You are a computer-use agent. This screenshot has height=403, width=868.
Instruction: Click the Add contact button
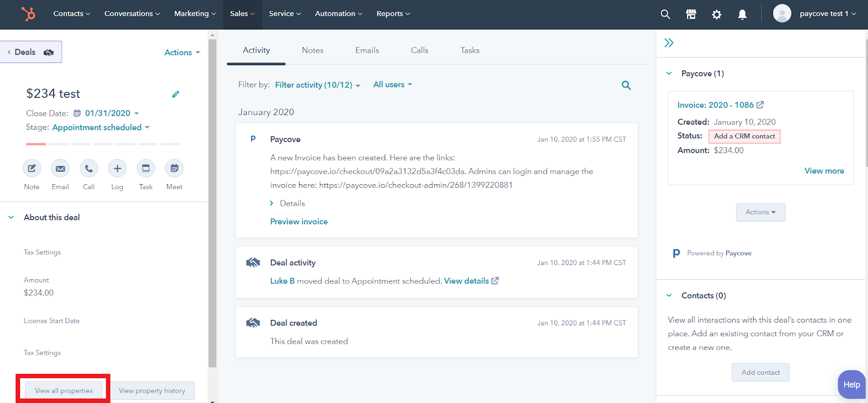click(x=761, y=373)
